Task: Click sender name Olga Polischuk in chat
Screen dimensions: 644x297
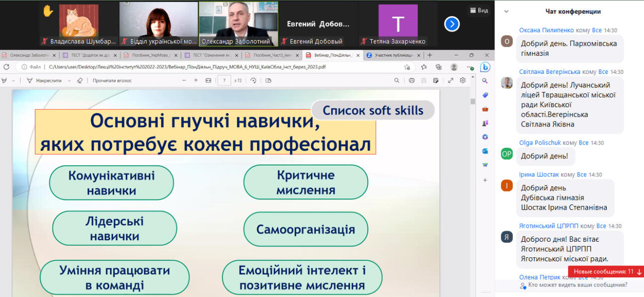Action: pyautogui.click(x=540, y=143)
